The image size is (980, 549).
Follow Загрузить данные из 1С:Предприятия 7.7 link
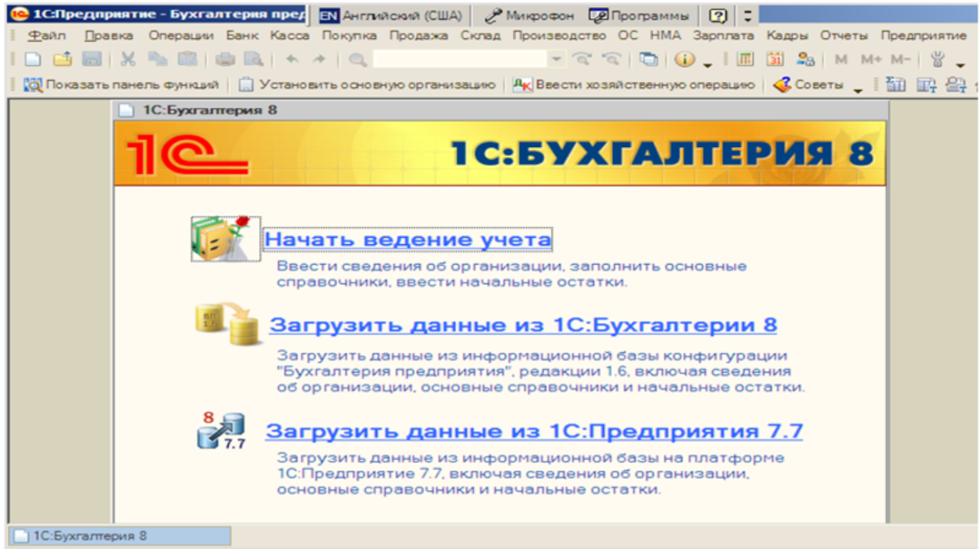535,431
